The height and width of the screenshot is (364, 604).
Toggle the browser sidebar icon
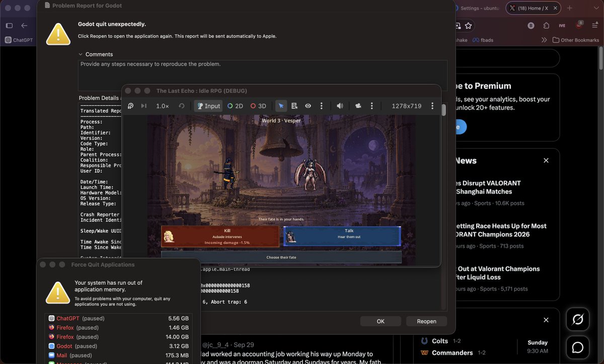click(9, 26)
